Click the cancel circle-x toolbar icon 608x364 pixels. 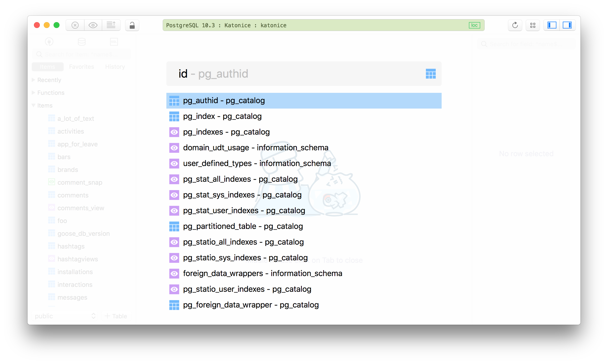pos(75,25)
